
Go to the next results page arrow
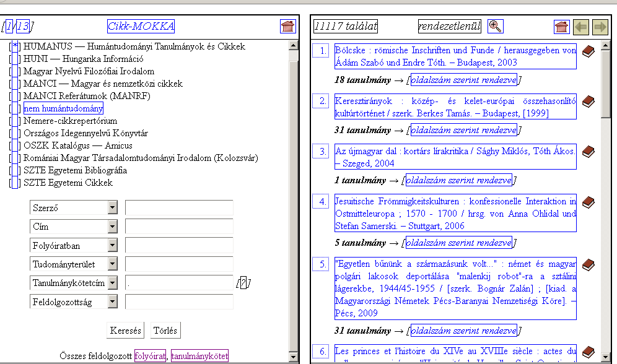point(600,27)
